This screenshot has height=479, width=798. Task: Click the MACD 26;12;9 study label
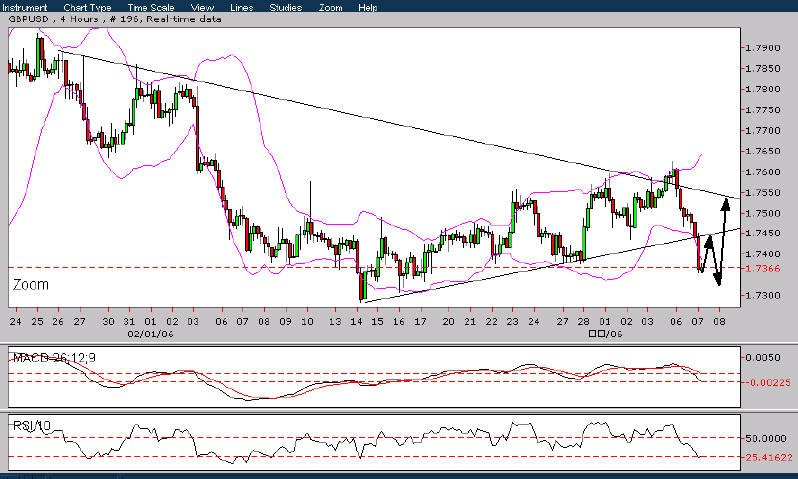pos(54,358)
